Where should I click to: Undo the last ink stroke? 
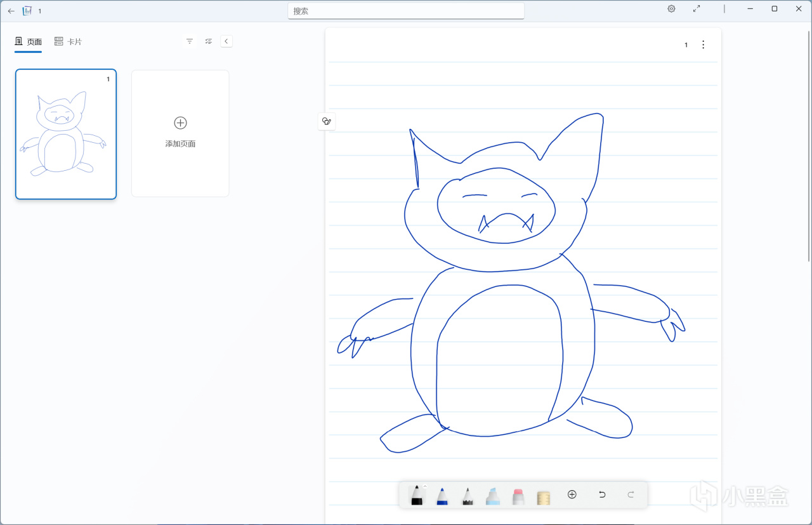(602, 495)
